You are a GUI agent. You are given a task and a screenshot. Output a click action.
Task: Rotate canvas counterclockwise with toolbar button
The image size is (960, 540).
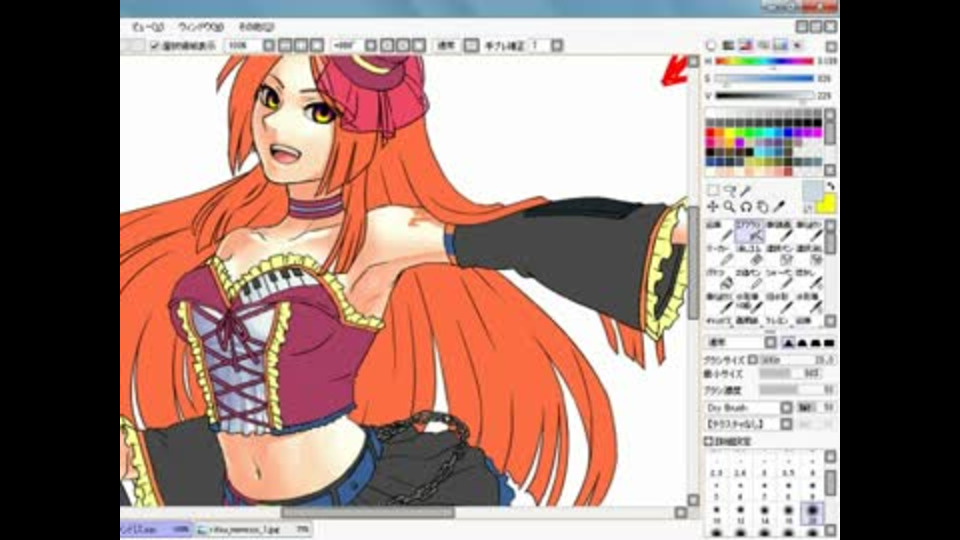coord(387,45)
